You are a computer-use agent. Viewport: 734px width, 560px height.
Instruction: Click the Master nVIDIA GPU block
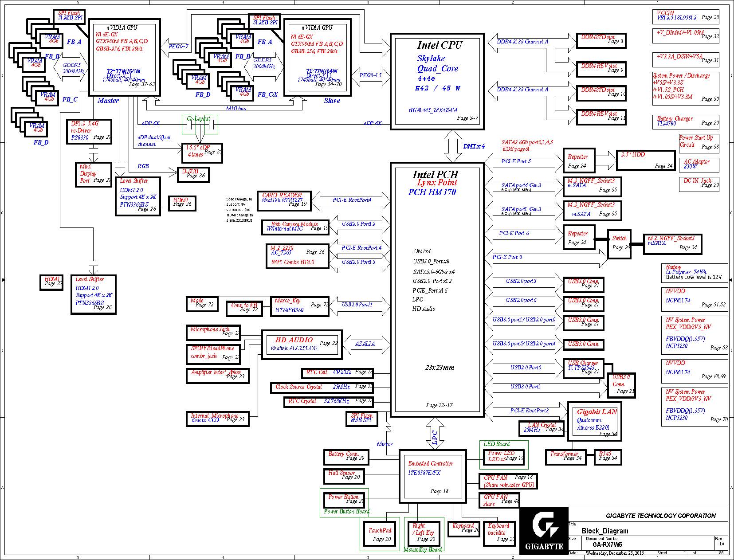coord(124,57)
